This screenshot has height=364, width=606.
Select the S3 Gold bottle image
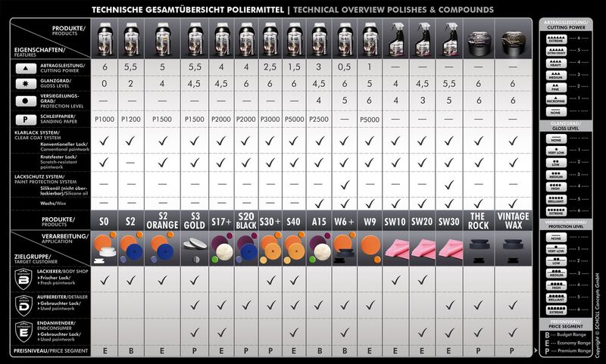tap(195, 39)
